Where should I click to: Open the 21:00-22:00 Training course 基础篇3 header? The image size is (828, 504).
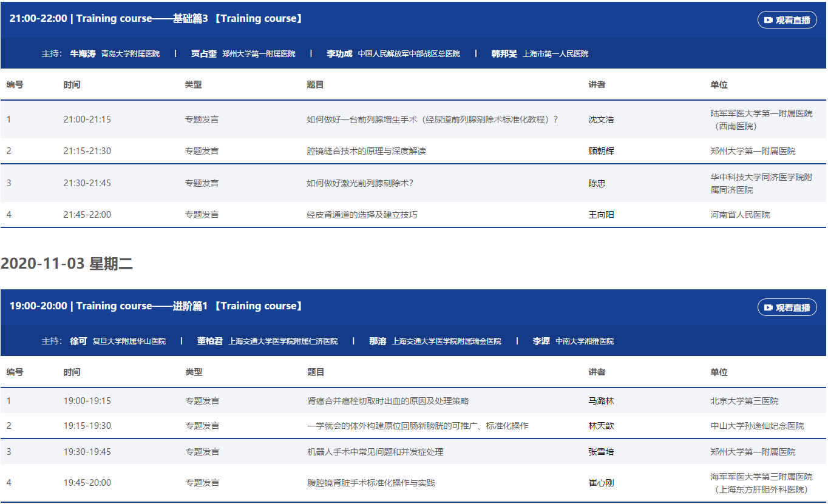[156, 19]
